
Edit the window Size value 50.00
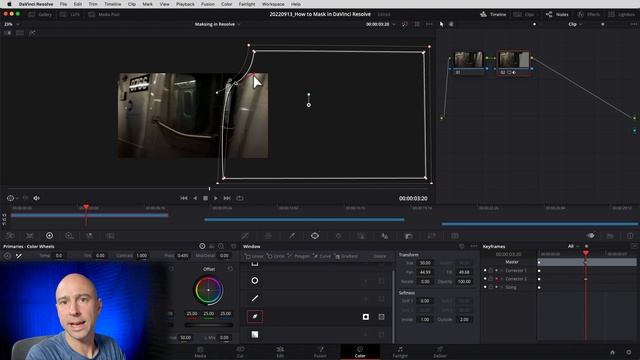(x=425, y=263)
